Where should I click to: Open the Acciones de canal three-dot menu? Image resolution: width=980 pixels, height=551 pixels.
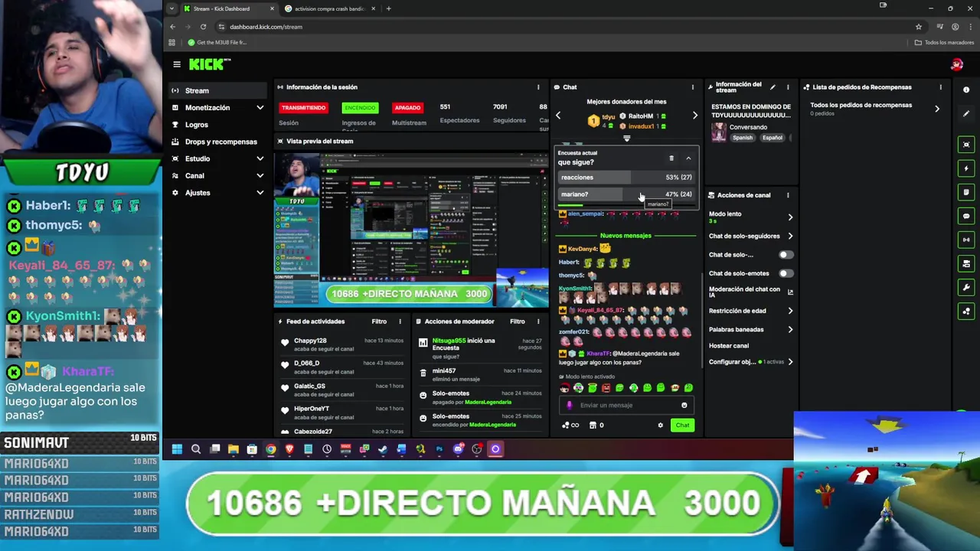[788, 195]
